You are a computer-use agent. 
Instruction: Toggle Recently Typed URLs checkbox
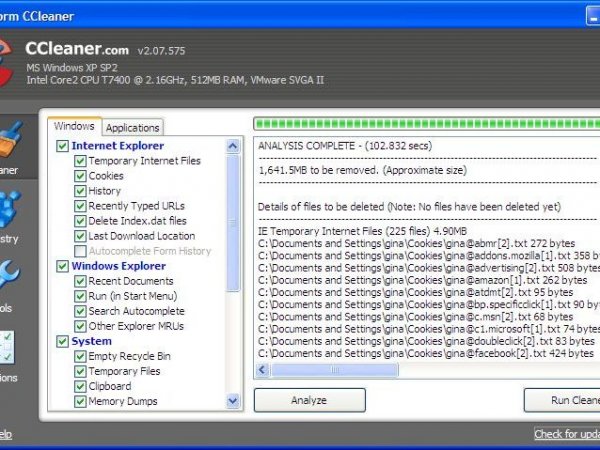coord(80,206)
